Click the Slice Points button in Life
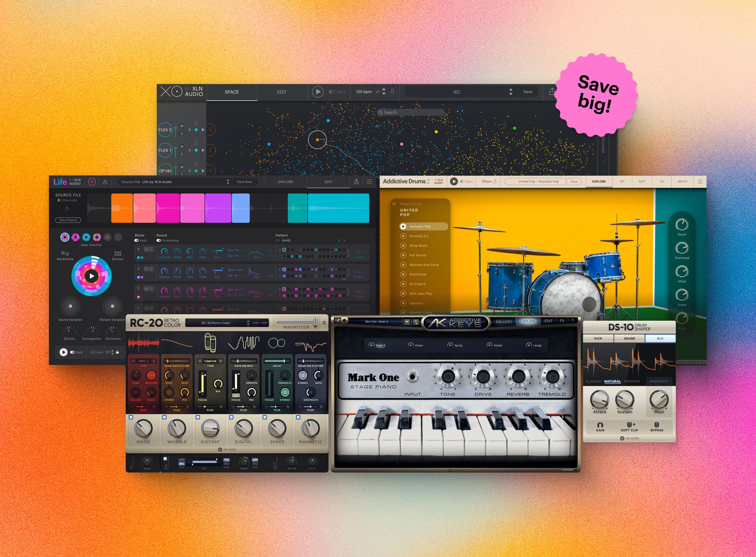Screen dimensions: 756x557 pos(68,220)
